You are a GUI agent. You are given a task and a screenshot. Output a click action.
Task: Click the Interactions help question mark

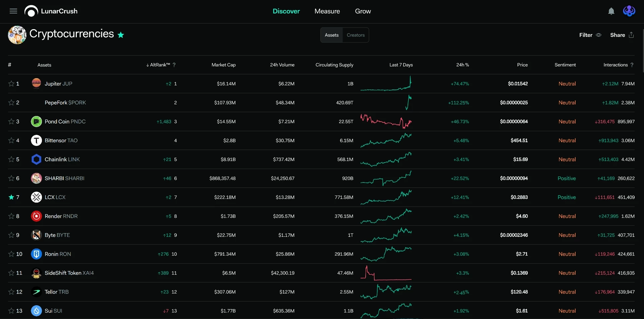click(x=632, y=65)
